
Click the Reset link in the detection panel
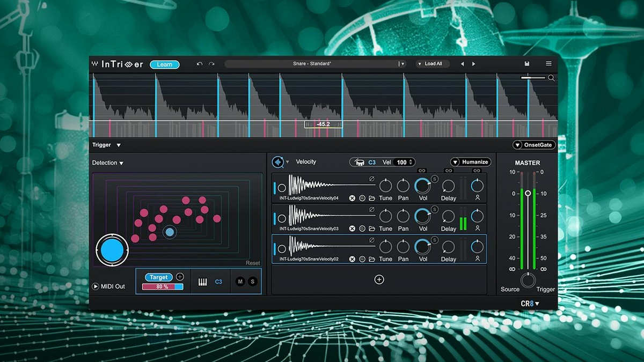(x=253, y=263)
